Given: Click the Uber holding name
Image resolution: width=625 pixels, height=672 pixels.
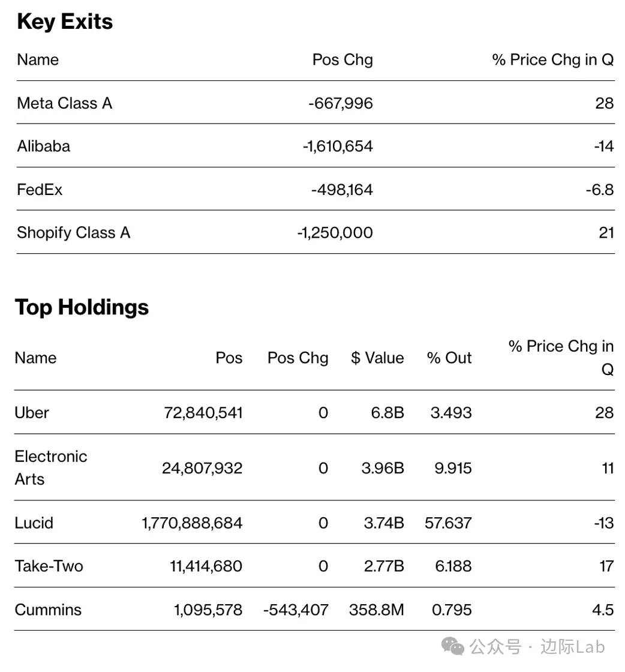Looking at the screenshot, I should [32, 413].
